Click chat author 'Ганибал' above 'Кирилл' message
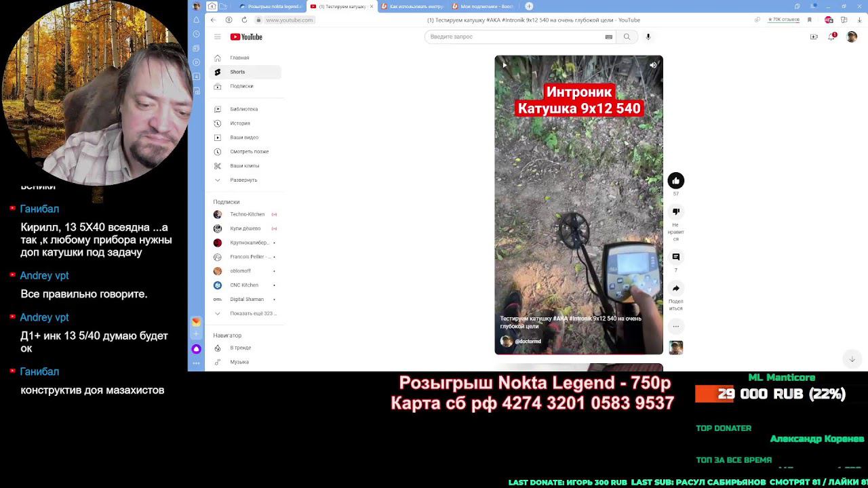The width and height of the screenshot is (868, 488). [x=39, y=209]
